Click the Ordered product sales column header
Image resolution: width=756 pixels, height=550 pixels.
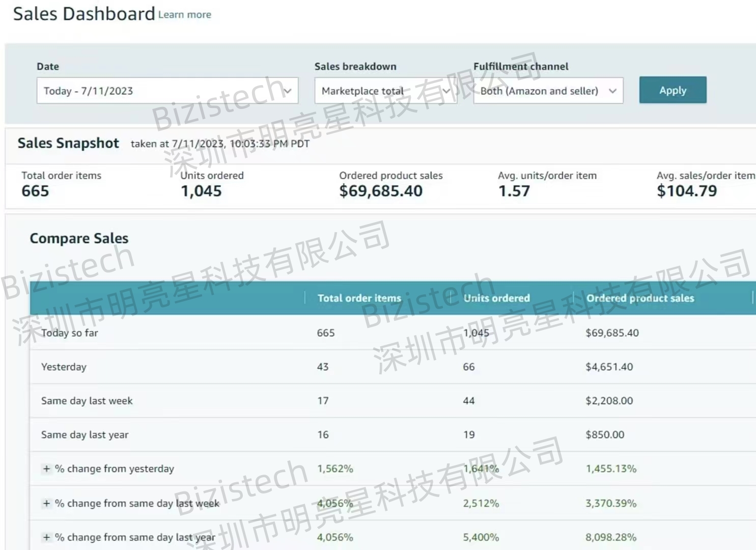click(640, 298)
